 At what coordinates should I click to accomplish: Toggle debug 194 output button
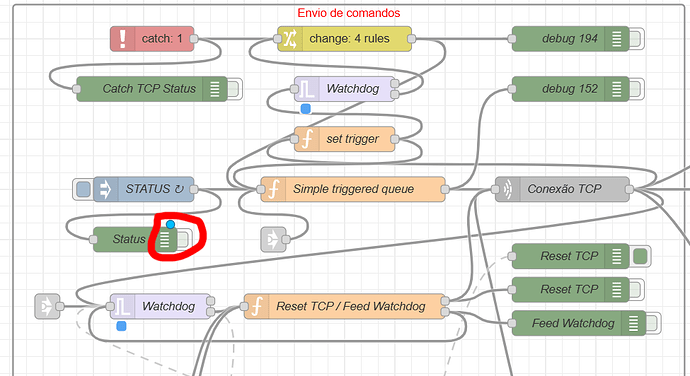[x=636, y=39]
